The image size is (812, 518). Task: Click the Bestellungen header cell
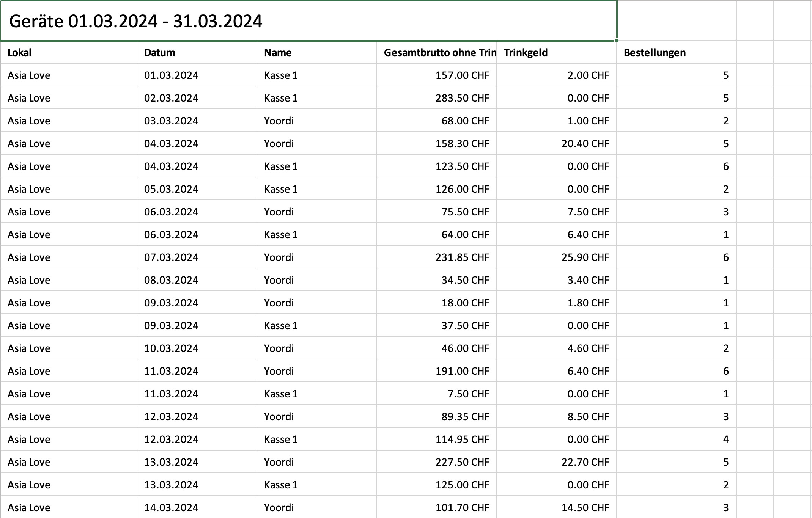(x=677, y=52)
